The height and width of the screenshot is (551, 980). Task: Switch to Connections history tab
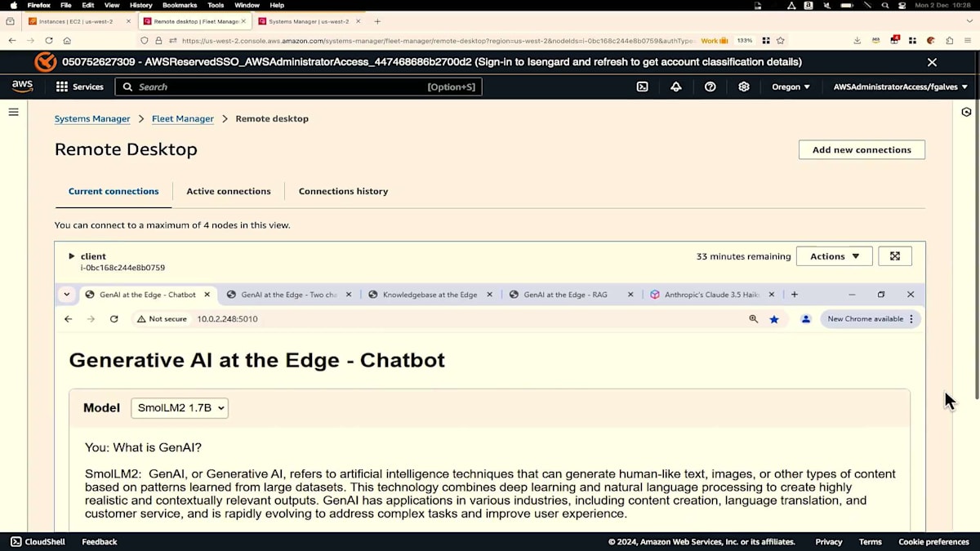pyautogui.click(x=343, y=191)
